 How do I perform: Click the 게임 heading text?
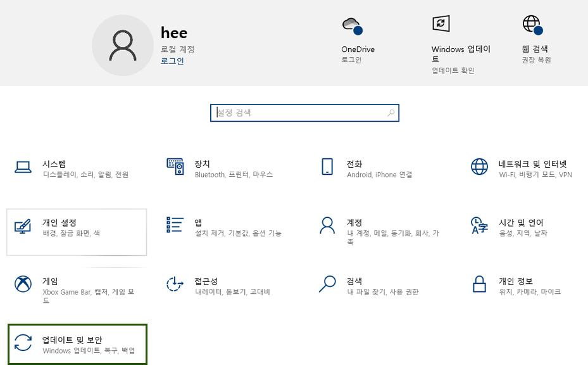[x=50, y=281]
